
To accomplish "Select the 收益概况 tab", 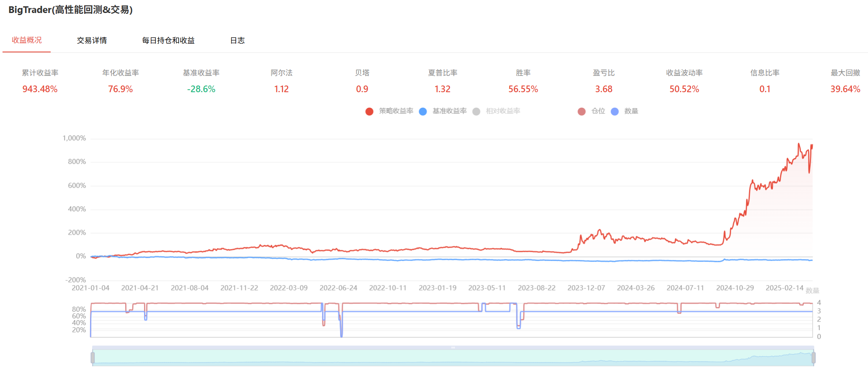I will (x=27, y=40).
